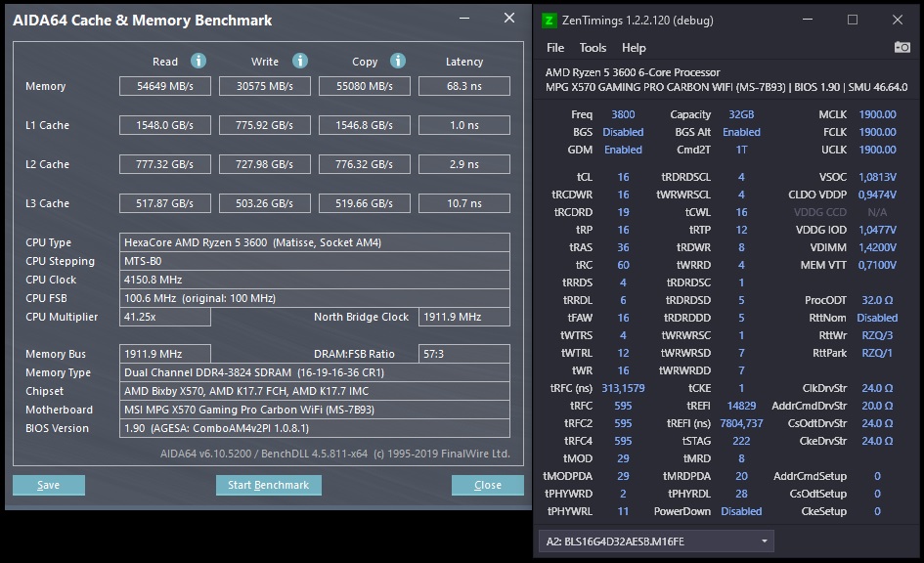Screen dimensions: 924x563
Task: Click the L2 Cache write 727.98 GB/s
Action: (265, 164)
